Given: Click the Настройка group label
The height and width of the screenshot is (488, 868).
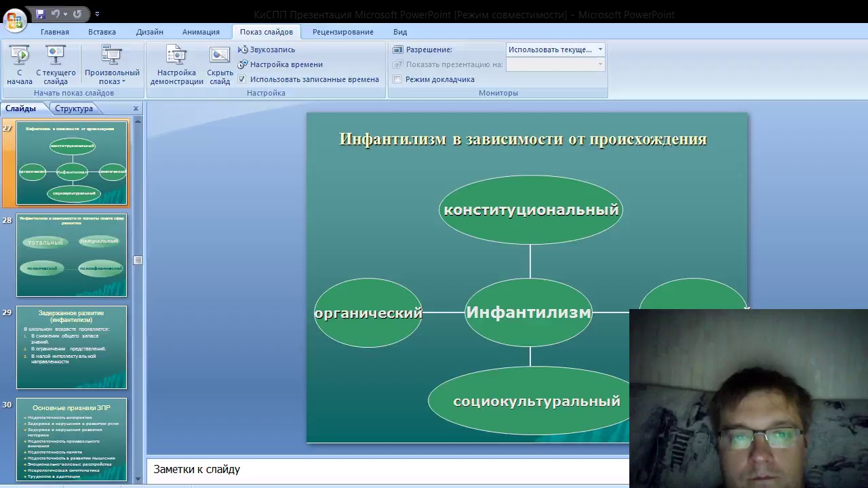Looking at the screenshot, I should [266, 93].
